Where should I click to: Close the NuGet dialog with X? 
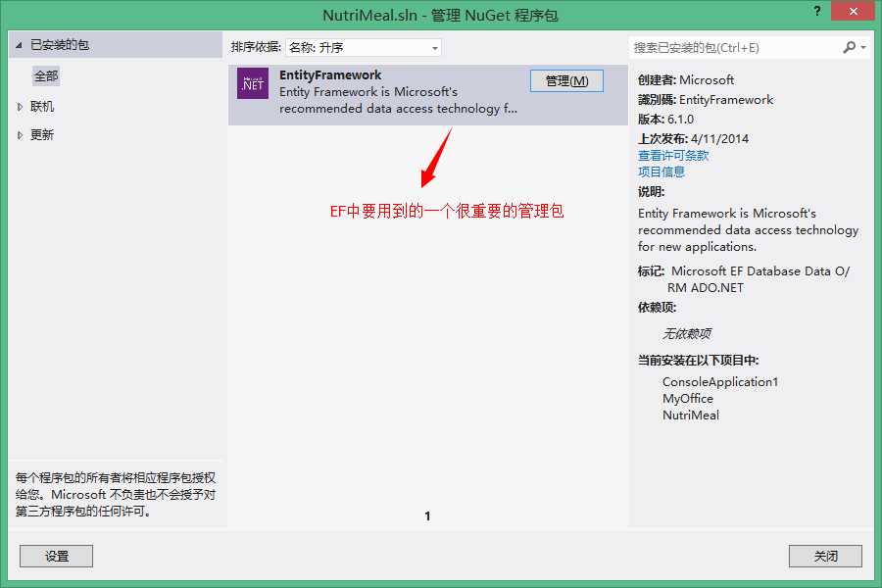coord(853,11)
